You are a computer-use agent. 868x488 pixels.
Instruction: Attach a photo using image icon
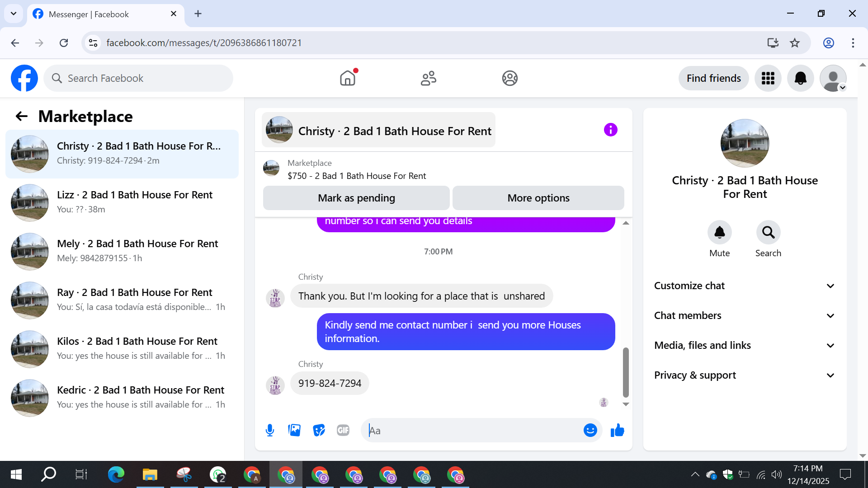coord(294,430)
